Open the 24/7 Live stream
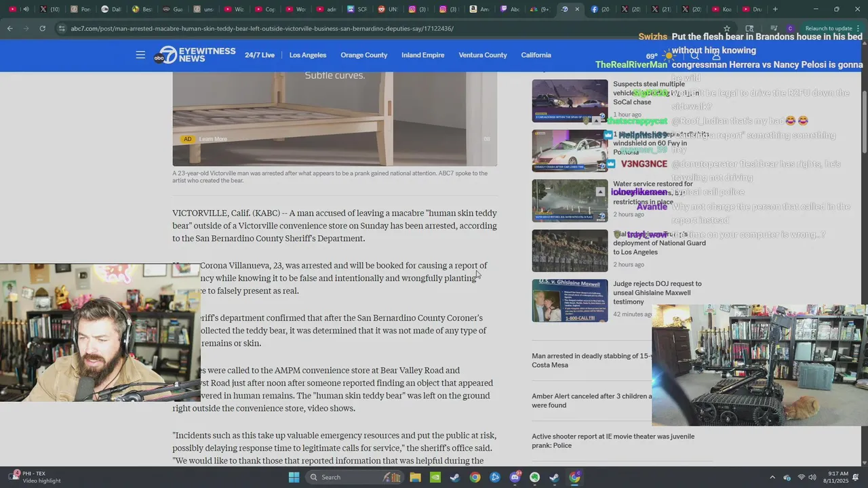 tap(260, 55)
